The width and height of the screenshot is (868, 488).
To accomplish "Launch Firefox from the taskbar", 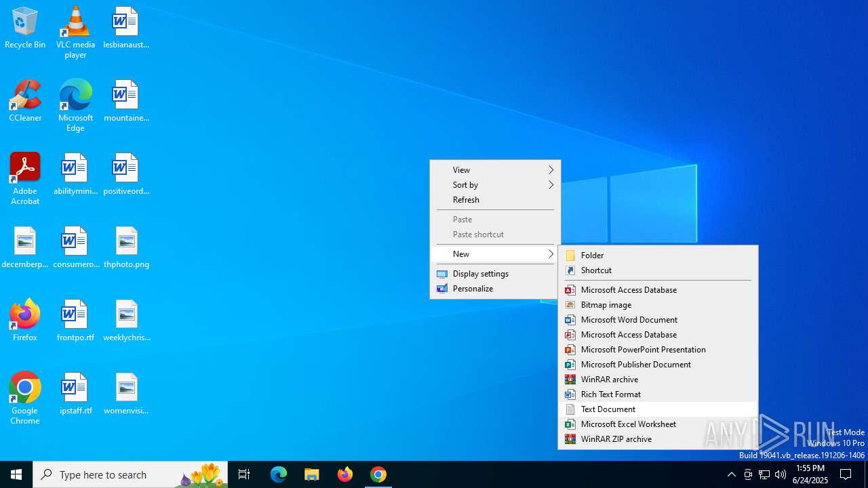I will (x=345, y=474).
